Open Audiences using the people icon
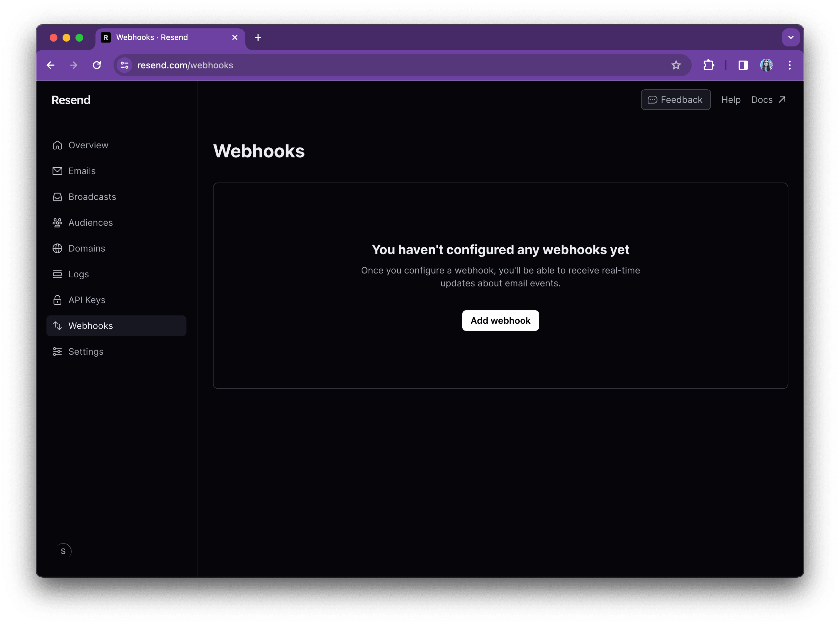Viewport: 840px width, 625px height. (x=57, y=223)
